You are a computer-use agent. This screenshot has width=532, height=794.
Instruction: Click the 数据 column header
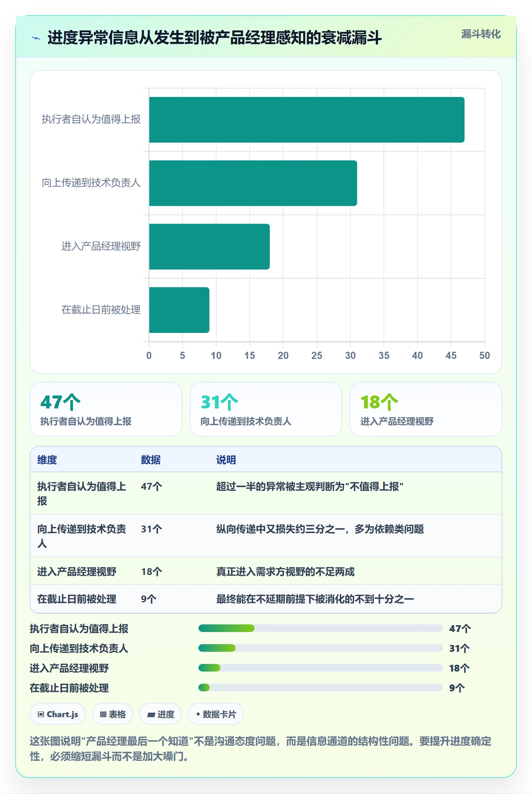point(151,460)
